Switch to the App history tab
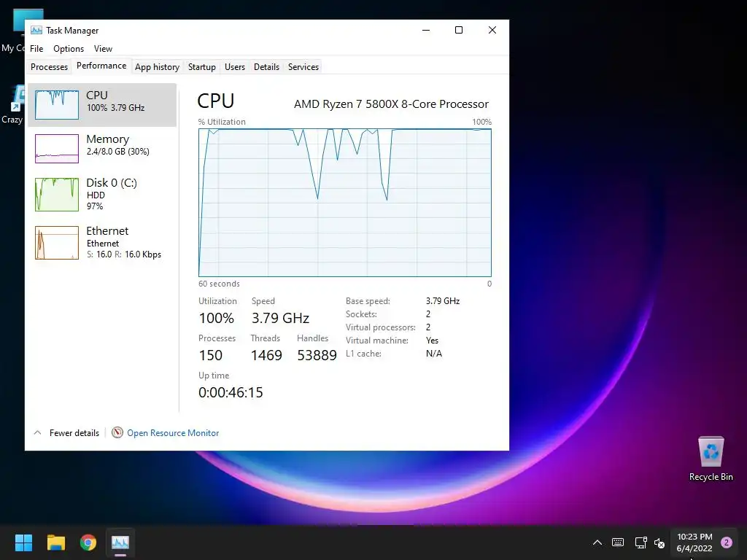 [158, 66]
